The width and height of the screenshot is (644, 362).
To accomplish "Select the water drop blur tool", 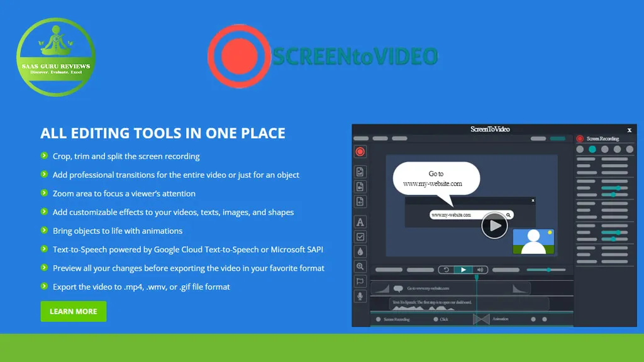I will 360,251.
